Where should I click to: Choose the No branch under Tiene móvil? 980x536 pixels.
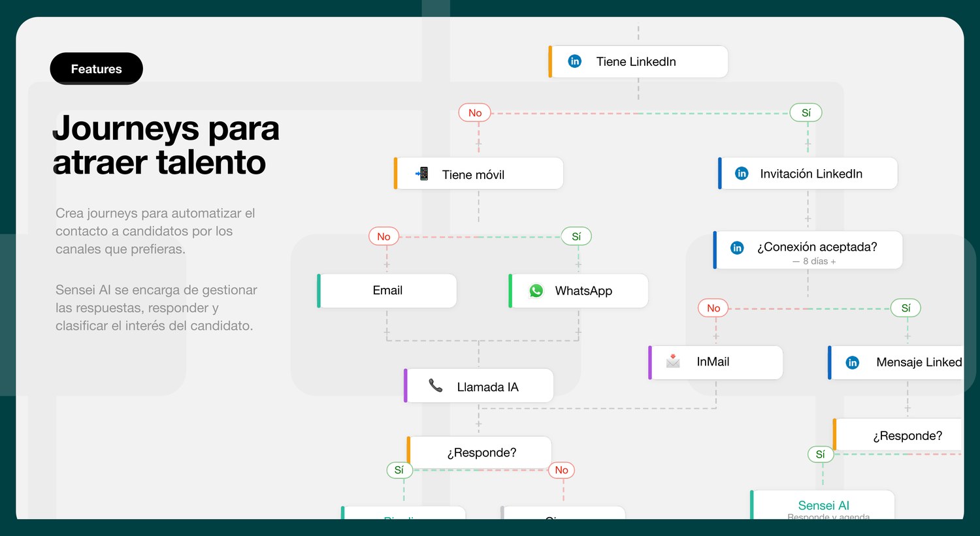click(x=384, y=236)
